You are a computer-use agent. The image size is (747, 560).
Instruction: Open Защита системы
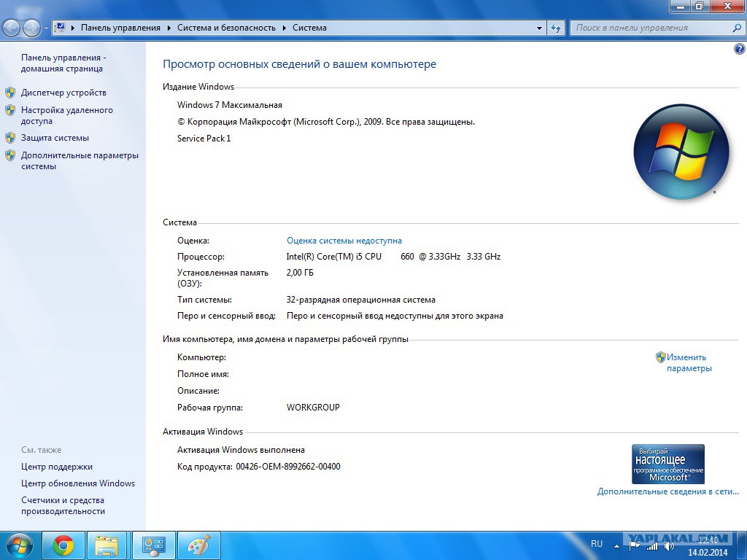click(x=55, y=138)
